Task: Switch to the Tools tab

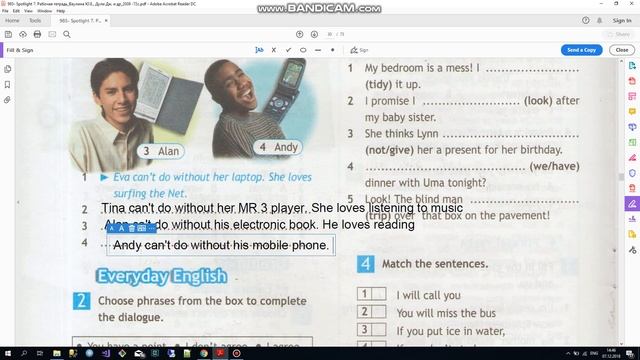Action: click(35, 20)
